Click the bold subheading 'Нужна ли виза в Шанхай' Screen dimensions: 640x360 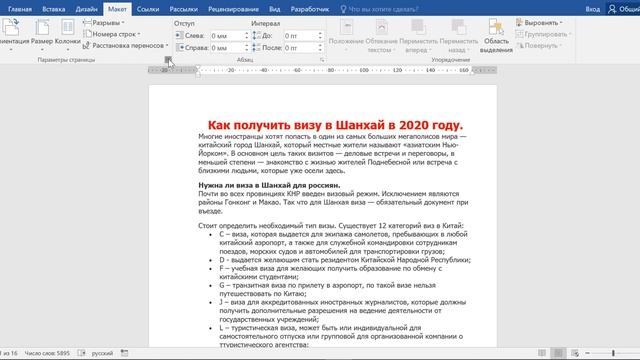[269, 185]
